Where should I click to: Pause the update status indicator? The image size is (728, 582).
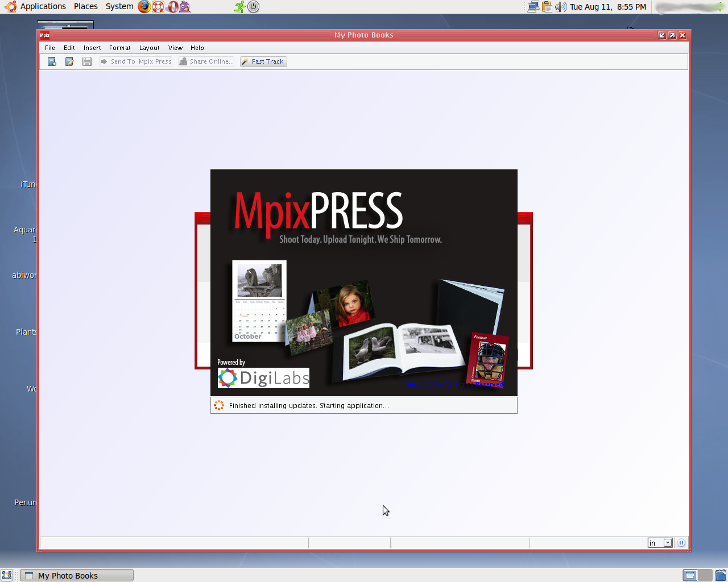tap(681, 543)
